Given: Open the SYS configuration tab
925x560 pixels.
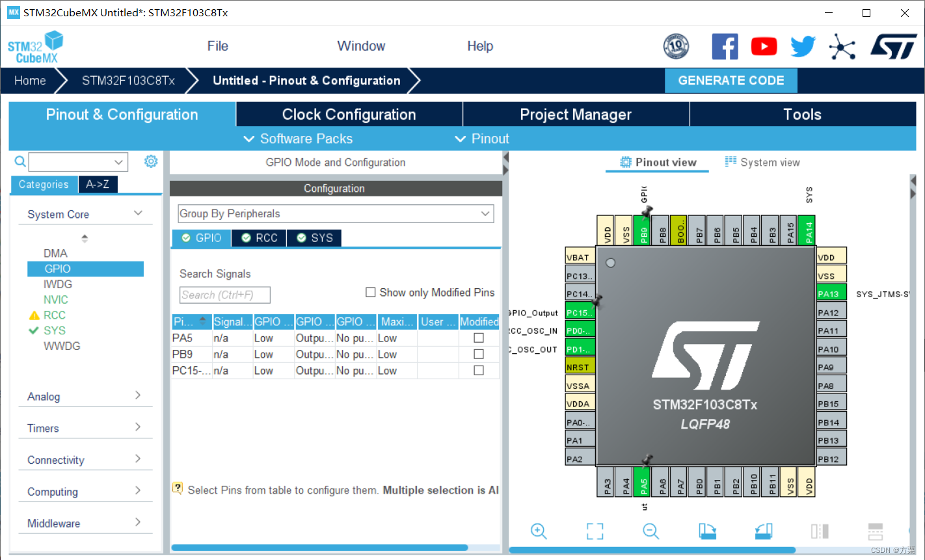Looking at the screenshot, I should [x=315, y=238].
